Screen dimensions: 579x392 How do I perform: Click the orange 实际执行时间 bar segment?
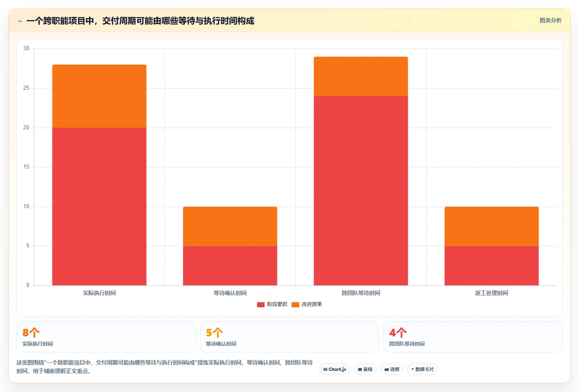[99, 96]
